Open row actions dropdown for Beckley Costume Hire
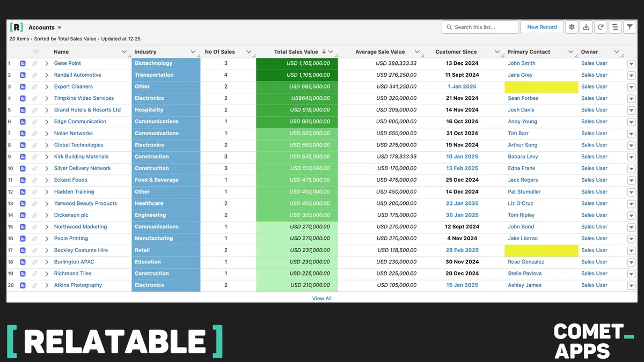The image size is (644, 362). [x=631, y=250]
